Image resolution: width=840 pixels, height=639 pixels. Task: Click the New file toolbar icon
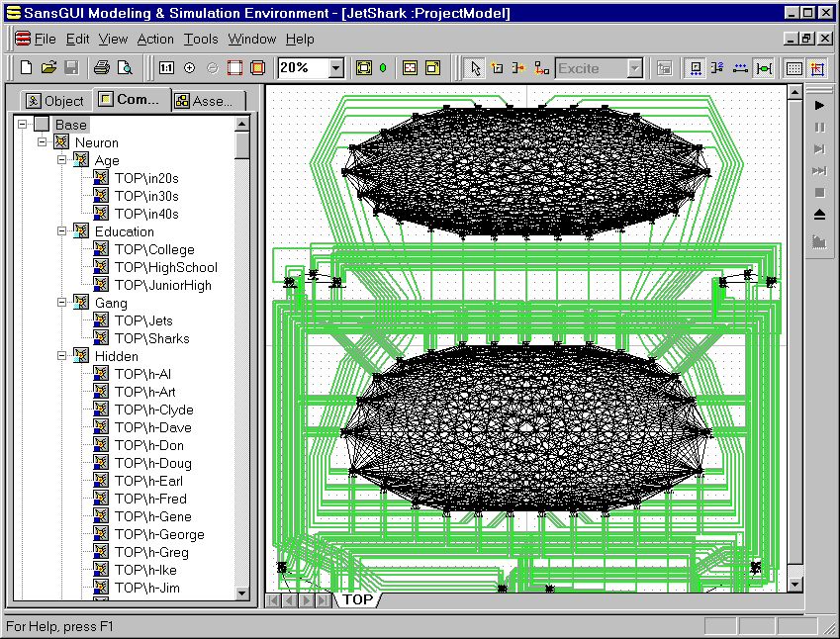27,68
